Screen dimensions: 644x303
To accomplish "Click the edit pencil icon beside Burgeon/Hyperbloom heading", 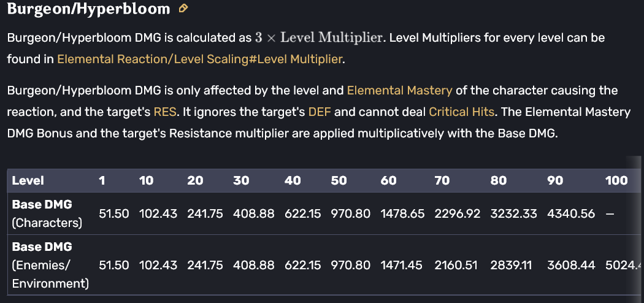I will (183, 9).
